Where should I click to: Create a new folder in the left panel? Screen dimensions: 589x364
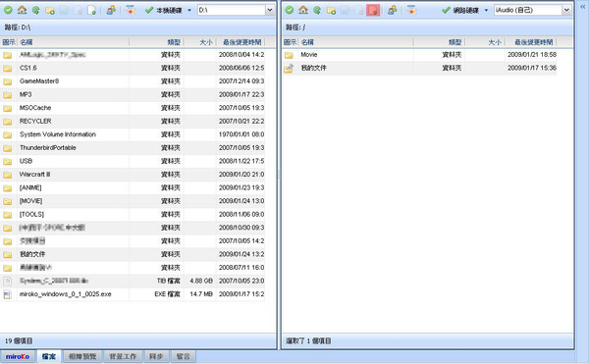[50, 10]
